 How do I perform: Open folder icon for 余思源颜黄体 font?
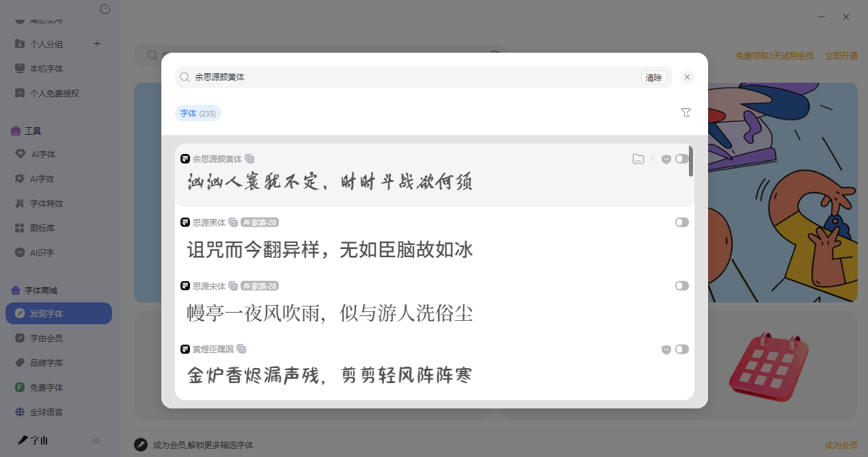638,159
